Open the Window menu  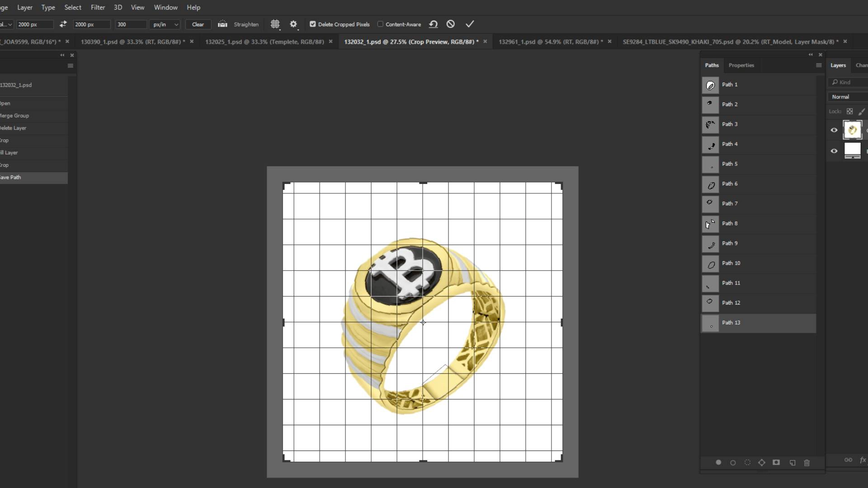(x=165, y=7)
